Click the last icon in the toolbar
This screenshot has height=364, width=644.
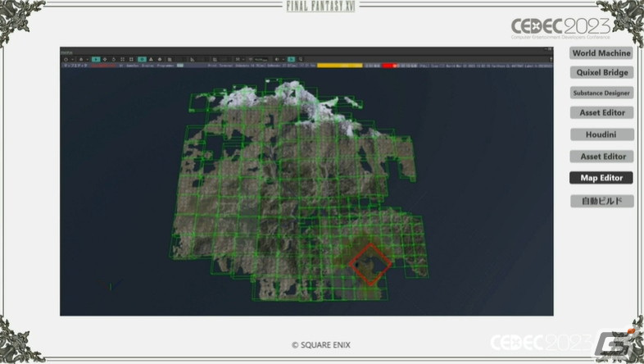pos(301,60)
